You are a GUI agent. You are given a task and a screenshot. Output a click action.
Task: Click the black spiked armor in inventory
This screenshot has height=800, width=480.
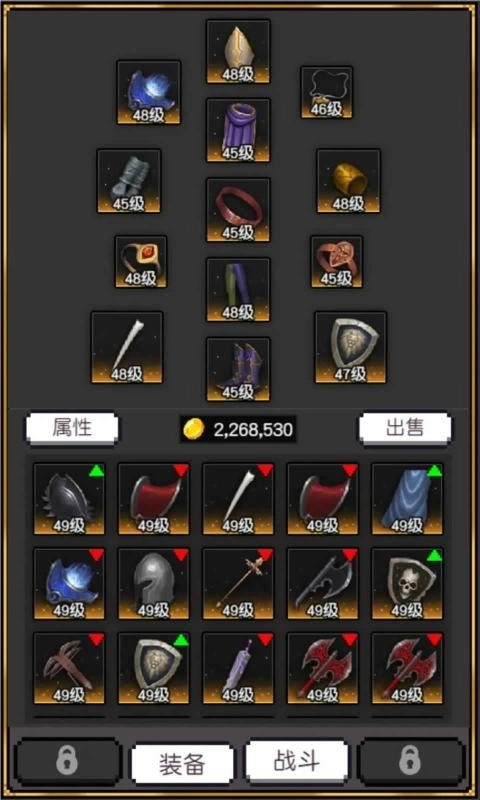(69, 498)
